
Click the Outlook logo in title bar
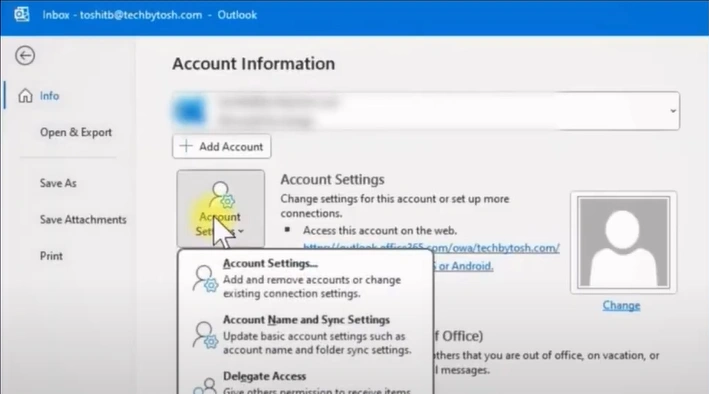[x=21, y=14]
